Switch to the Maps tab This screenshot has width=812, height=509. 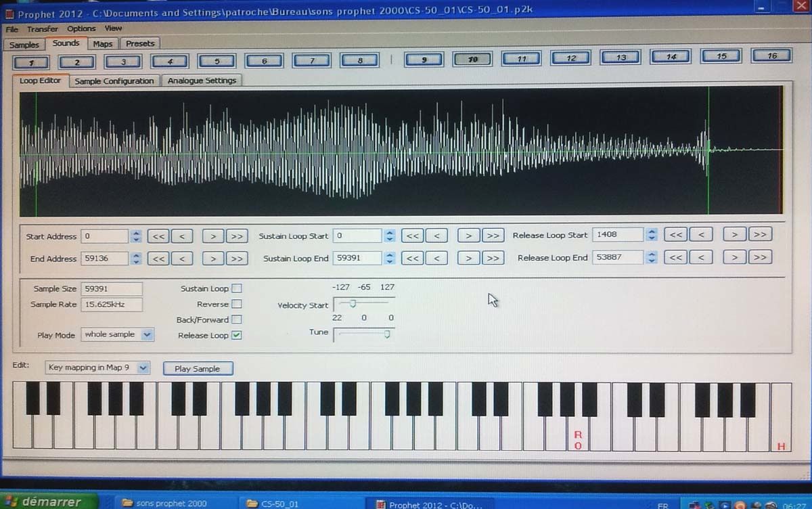tap(103, 44)
